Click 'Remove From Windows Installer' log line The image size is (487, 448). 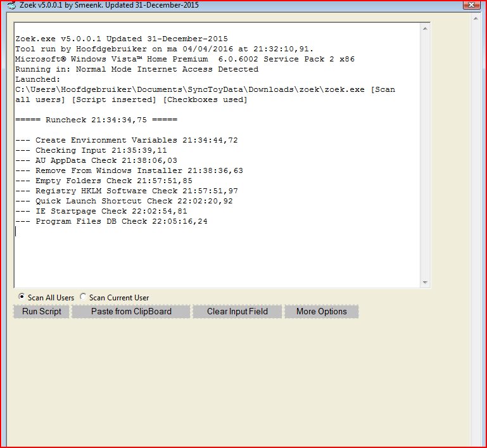(129, 170)
